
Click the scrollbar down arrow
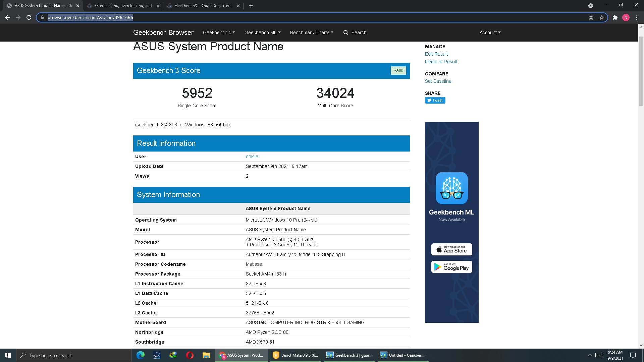point(641,346)
